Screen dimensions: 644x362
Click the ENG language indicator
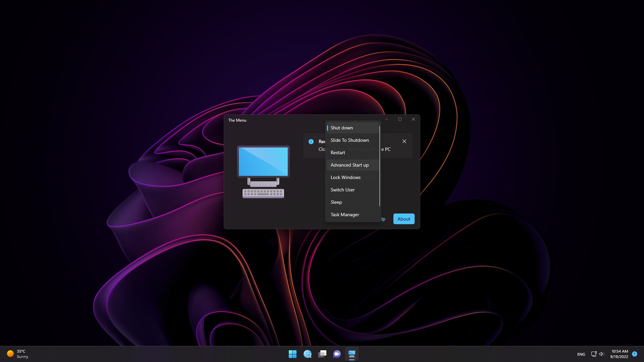pos(581,354)
